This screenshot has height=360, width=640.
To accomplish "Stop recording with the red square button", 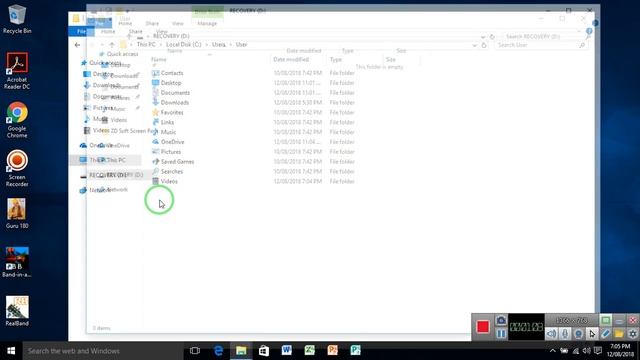I will pos(482,327).
